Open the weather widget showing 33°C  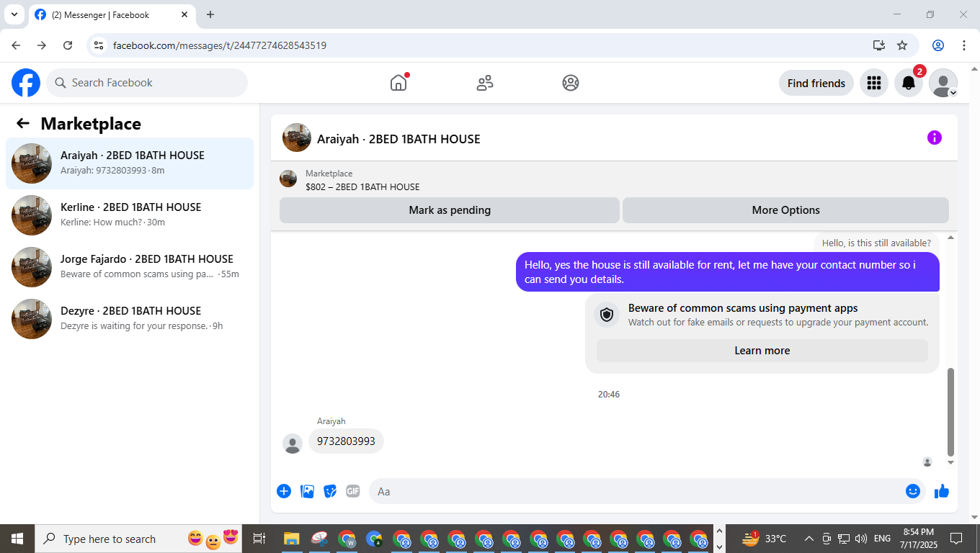point(764,539)
